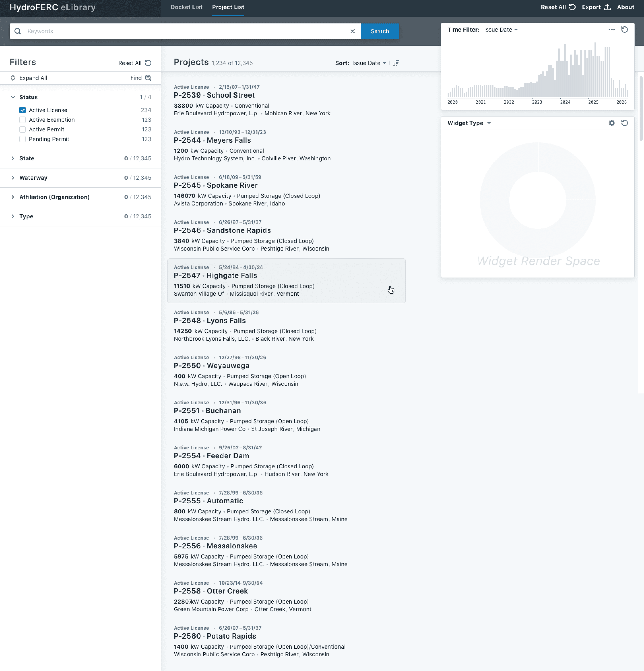Image resolution: width=644 pixels, height=671 pixels.
Task: Clear the keywords search with the X icon
Action: click(x=352, y=31)
